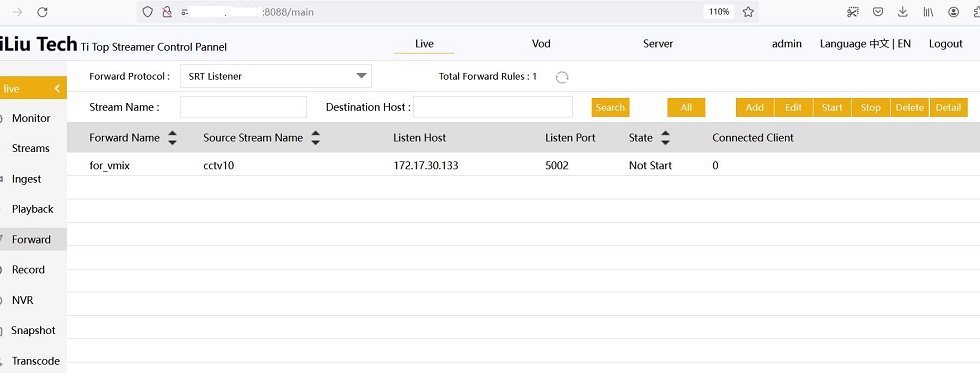Click the insecure connection lock icon
The width and height of the screenshot is (980, 373).
166,12
